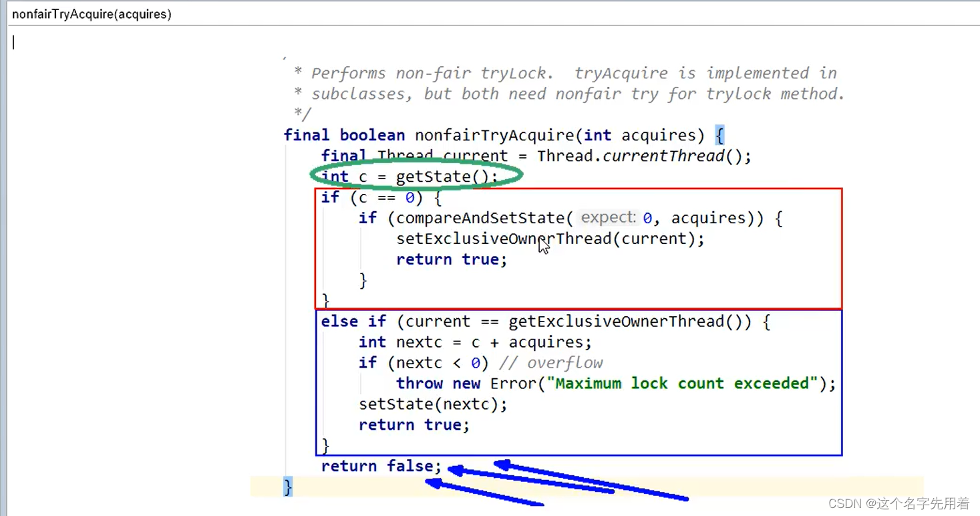The image size is (980, 516).
Task: Click the line 'if (nextc < 0) // overflow'
Action: point(480,363)
